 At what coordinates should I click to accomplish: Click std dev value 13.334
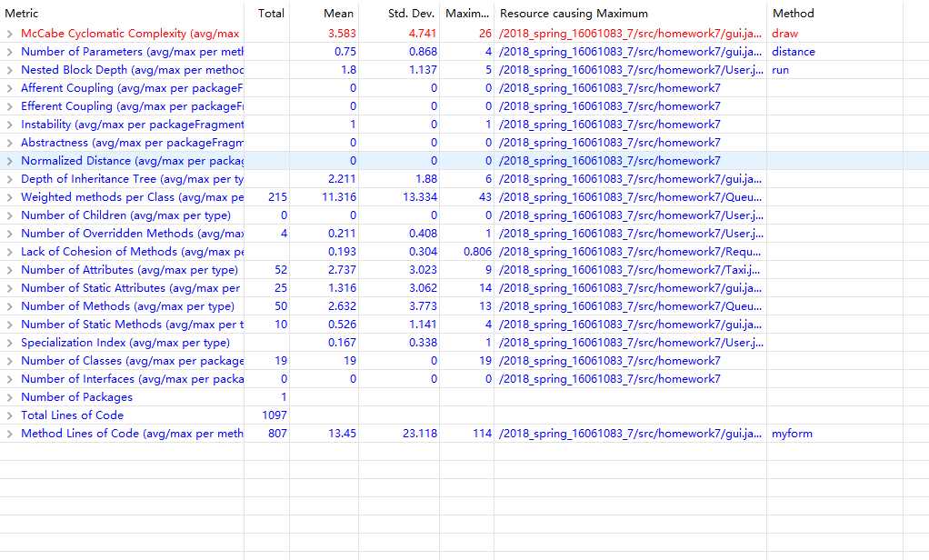coord(419,197)
